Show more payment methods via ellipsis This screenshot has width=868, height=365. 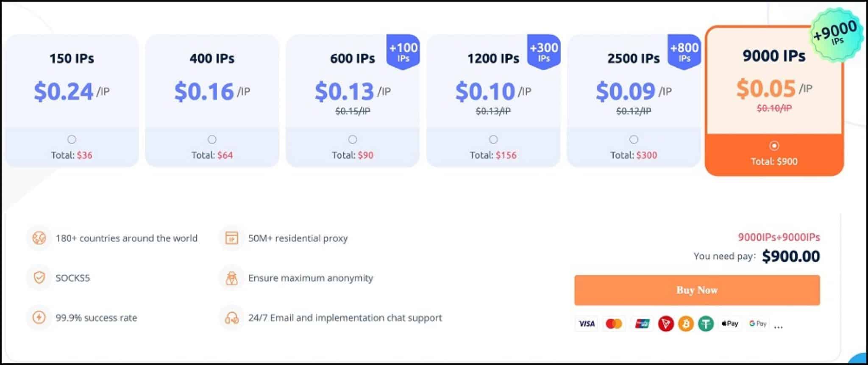(778, 327)
